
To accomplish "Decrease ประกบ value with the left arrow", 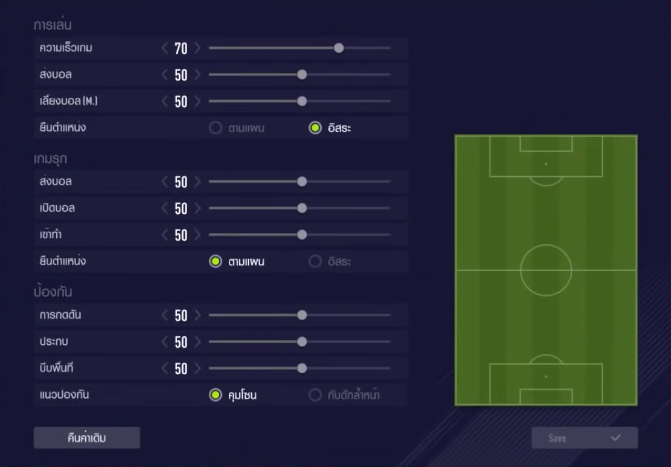I will point(165,342).
